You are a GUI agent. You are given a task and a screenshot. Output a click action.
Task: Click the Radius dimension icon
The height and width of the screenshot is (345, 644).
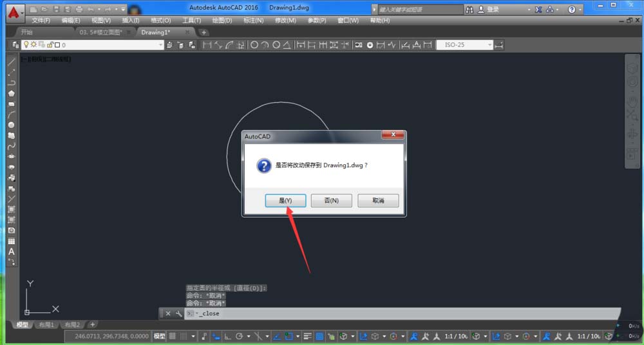tap(254, 45)
